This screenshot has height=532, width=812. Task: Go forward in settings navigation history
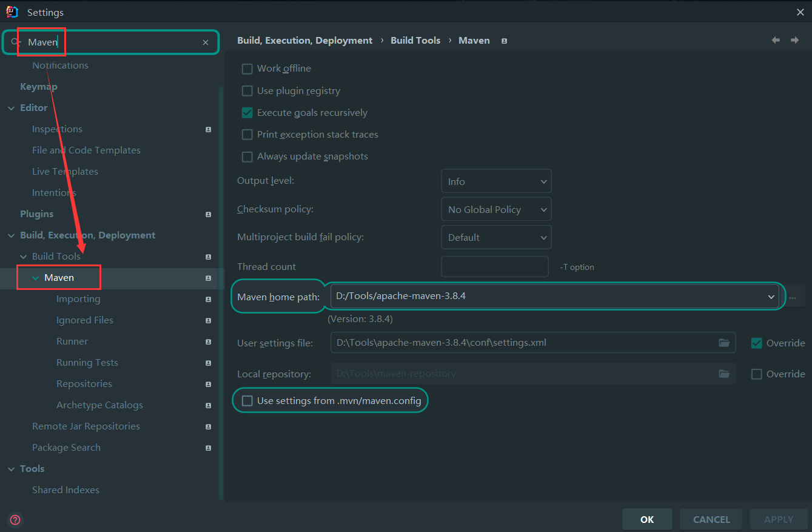tap(794, 40)
